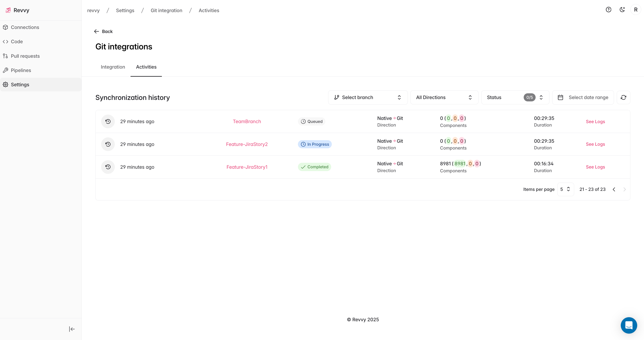
Task: Open Pull requests in the sidebar
Action: coord(25,56)
